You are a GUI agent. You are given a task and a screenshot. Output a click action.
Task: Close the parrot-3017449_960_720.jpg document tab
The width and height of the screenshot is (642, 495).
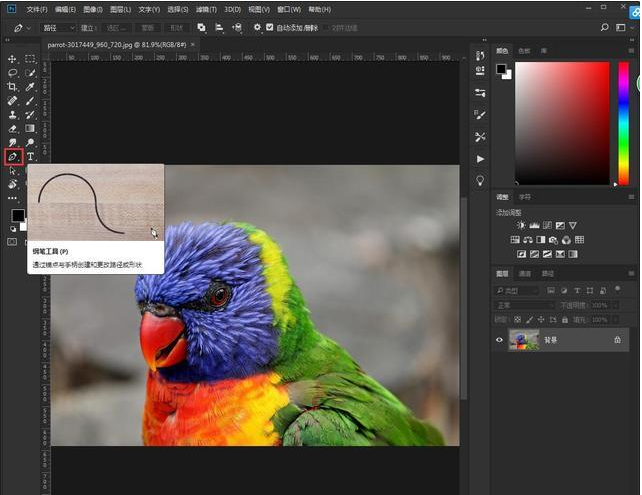[193, 45]
